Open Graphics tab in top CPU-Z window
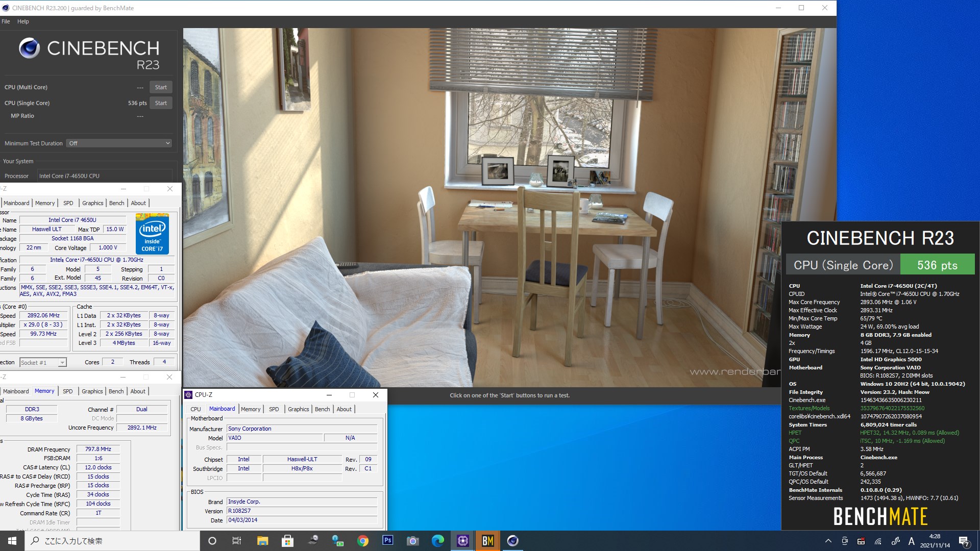This screenshot has width=980, height=551. tap(92, 203)
